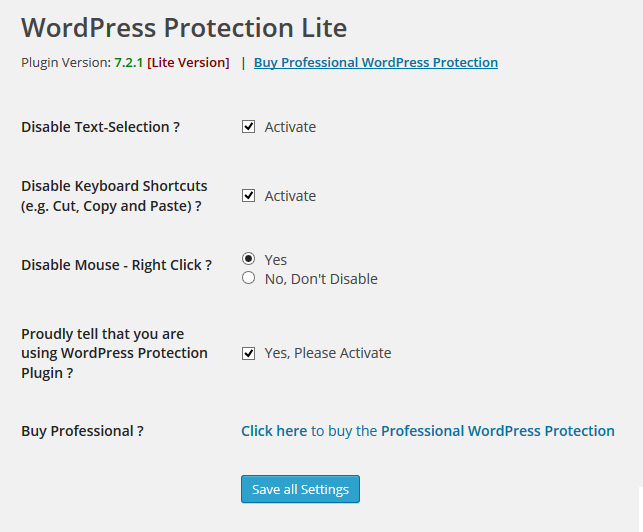This screenshot has width=643, height=532.
Task: Click the Lite Version text in brackets
Action: click(188, 62)
